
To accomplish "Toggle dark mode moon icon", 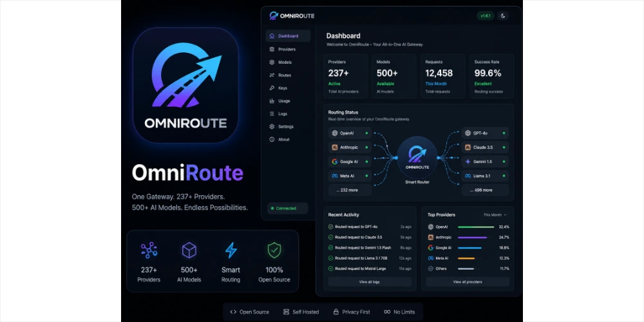I will point(503,16).
